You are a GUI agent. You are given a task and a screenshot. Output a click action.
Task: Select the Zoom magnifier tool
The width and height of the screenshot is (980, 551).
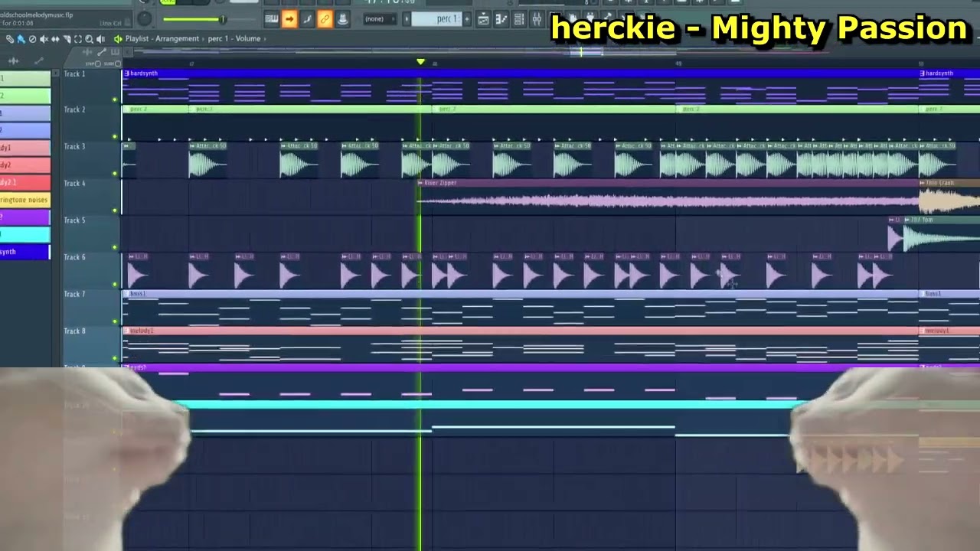(x=89, y=38)
